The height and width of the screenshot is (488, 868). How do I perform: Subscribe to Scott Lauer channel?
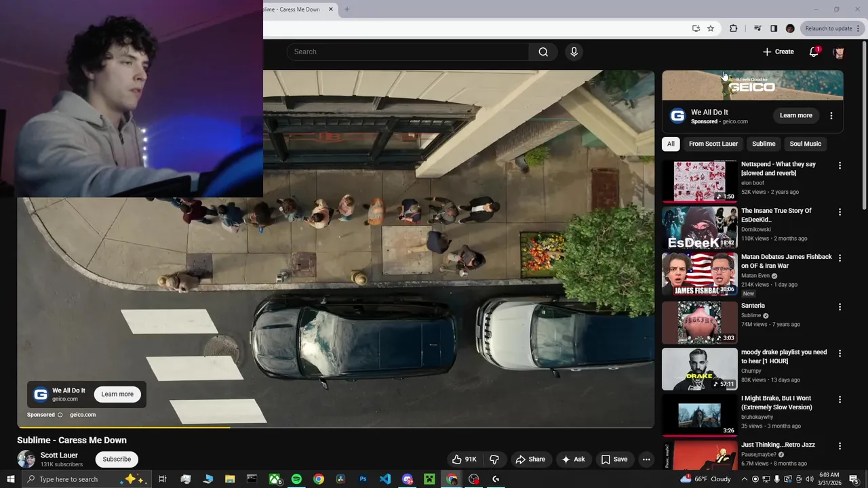click(x=117, y=460)
